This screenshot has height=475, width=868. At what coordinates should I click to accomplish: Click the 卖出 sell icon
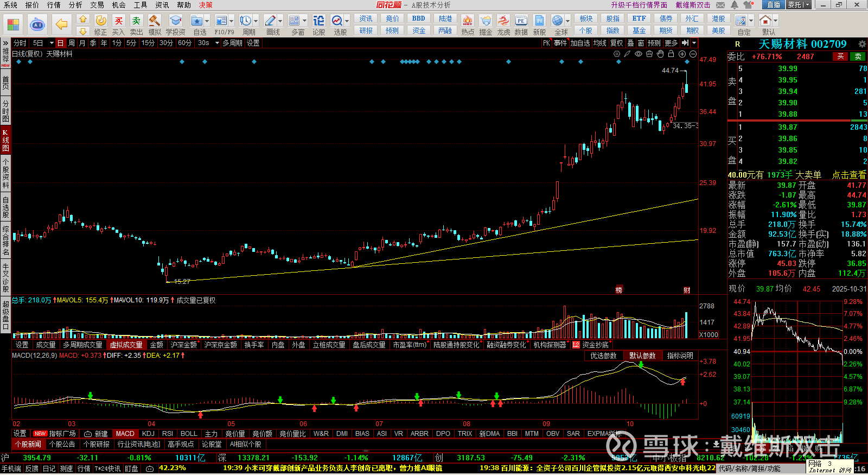pos(136,21)
